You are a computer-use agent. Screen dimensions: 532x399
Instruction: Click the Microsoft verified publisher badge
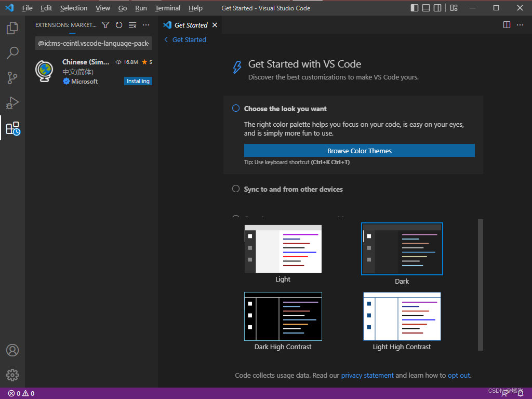click(66, 82)
